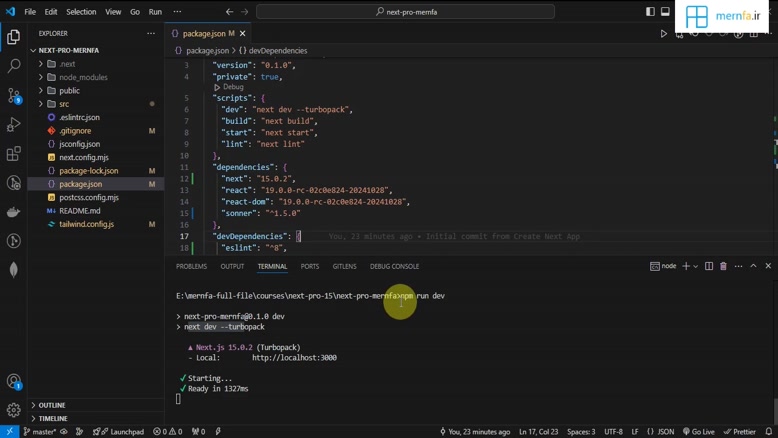Image resolution: width=778 pixels, height=438 pixels.
Task: Open the new terminal launch profile dropdown
Action: [x=695, y=266]
